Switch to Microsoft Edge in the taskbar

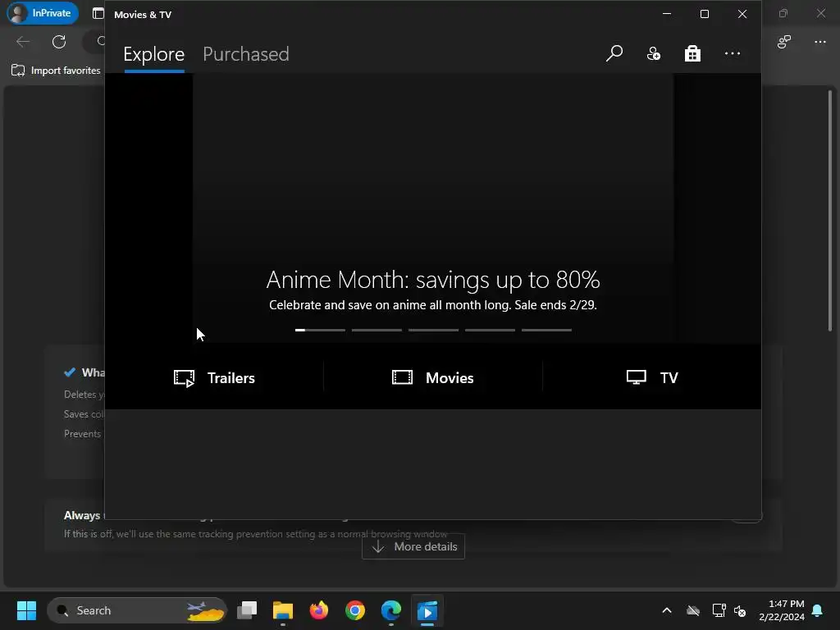391,610
